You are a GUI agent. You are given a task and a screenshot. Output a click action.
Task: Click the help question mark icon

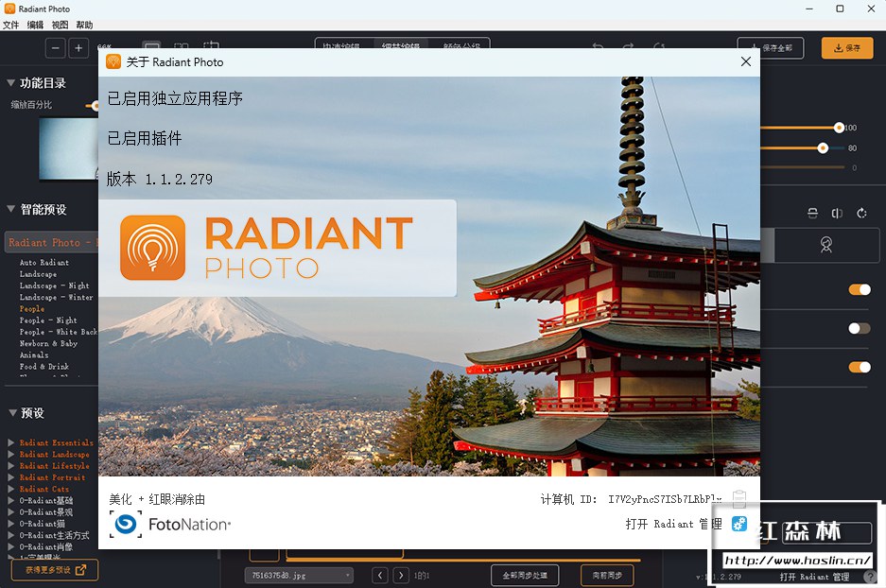(x=870, y=578)
